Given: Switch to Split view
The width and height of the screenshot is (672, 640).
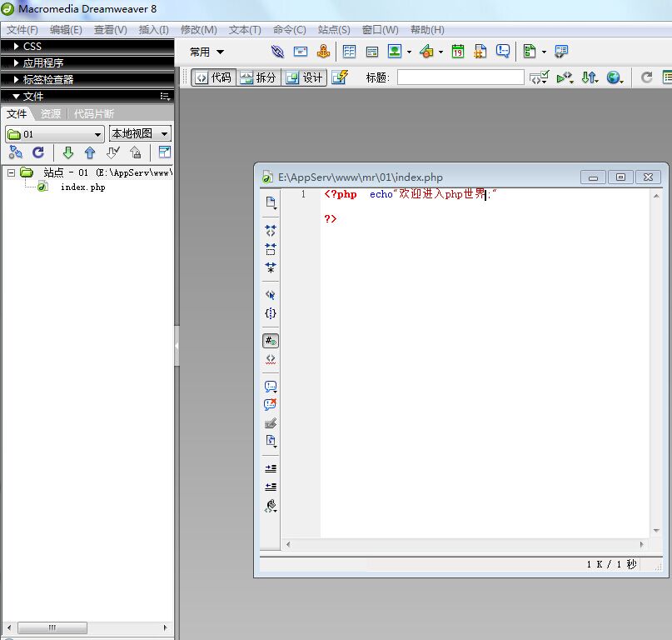Looking at the screenshot, I should click(258, 77).
